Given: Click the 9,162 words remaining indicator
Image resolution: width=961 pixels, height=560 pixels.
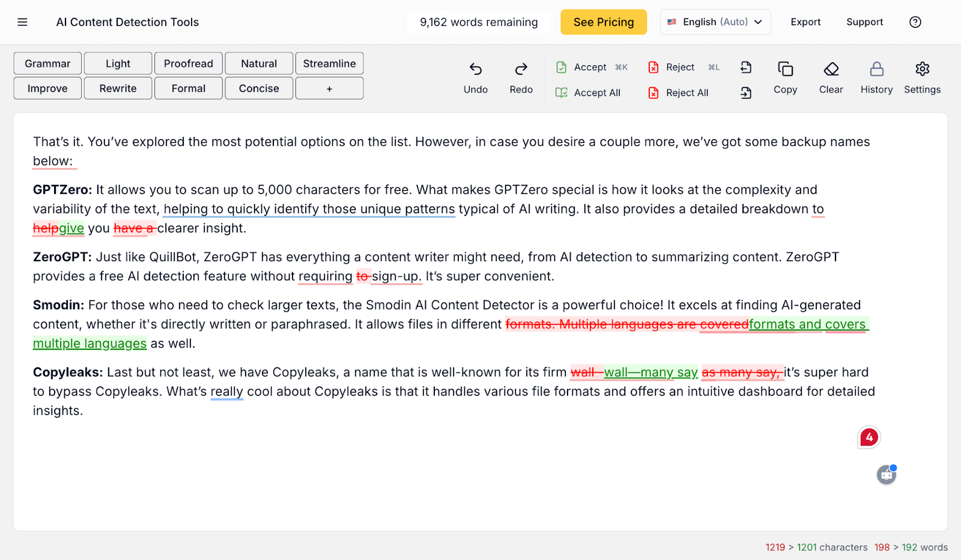Looking at the screenshot, I should [479, 22].
